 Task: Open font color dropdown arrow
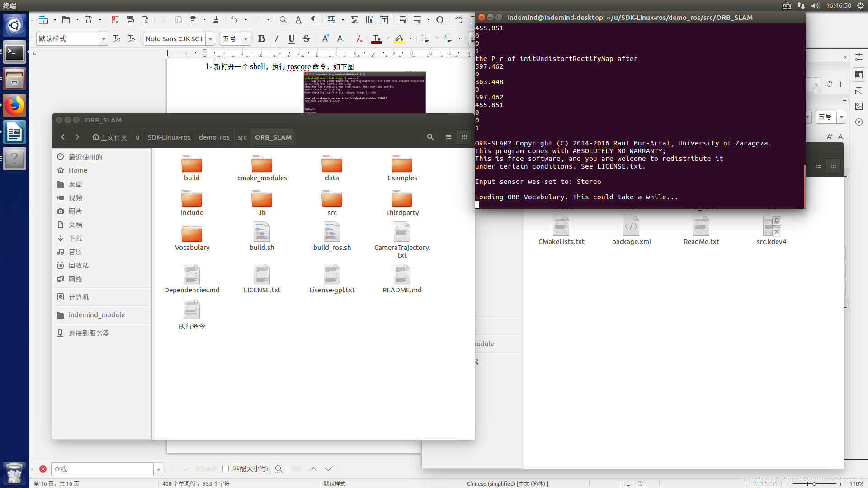(388, 39)
